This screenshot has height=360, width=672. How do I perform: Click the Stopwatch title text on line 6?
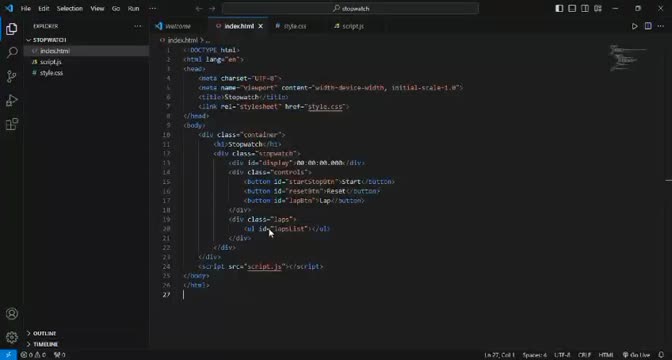tap(242, 97)
